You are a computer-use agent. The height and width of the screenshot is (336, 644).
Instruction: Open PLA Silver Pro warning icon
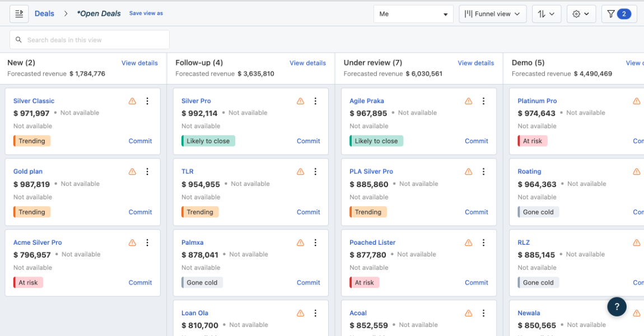click(468, 172)
